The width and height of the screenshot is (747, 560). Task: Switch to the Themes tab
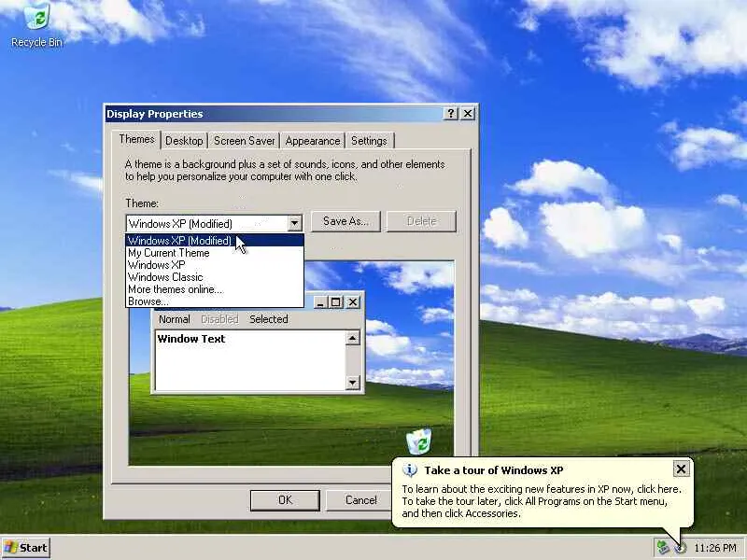(136, 139)
